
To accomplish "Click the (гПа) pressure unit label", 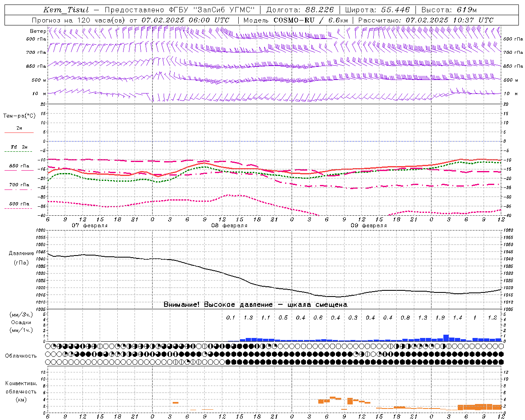I will coord(21,263).
